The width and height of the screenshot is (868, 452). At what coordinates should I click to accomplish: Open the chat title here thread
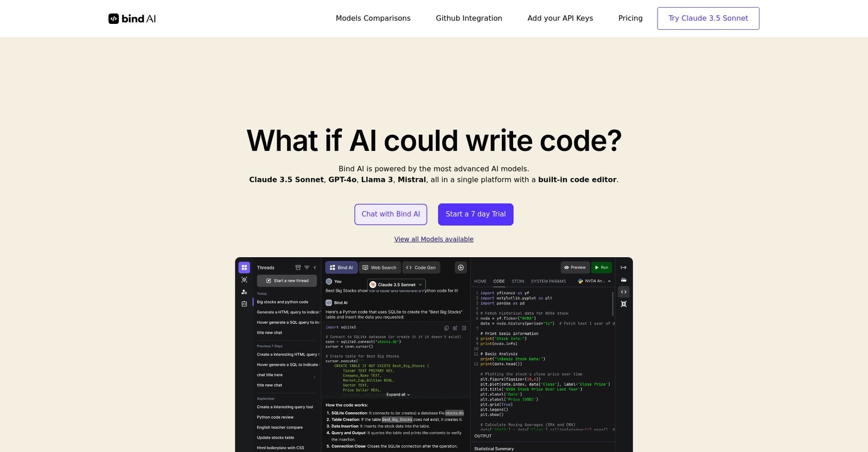pos(270,375)
